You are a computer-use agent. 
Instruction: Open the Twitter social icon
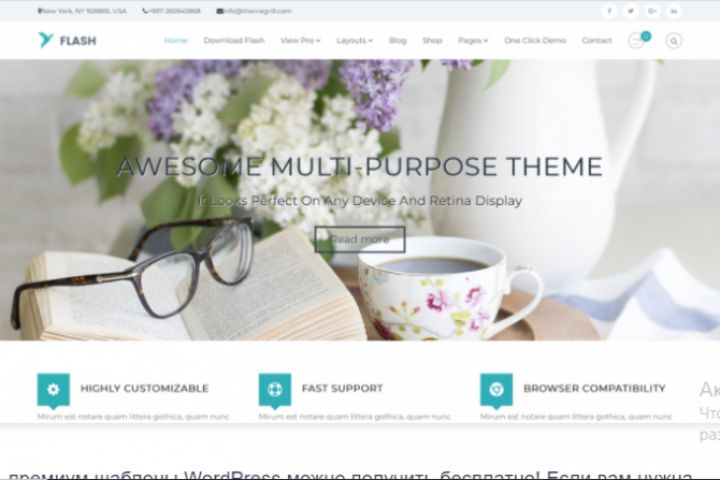631,11
